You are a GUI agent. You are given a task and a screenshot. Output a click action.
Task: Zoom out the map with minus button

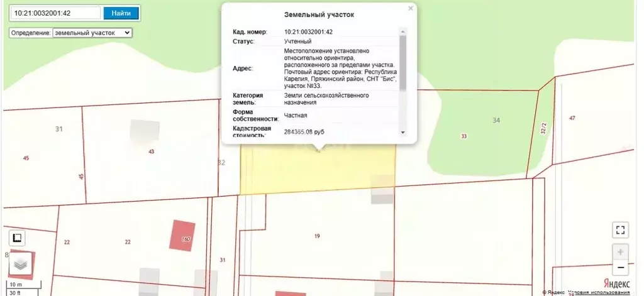[x=621, y=268]
